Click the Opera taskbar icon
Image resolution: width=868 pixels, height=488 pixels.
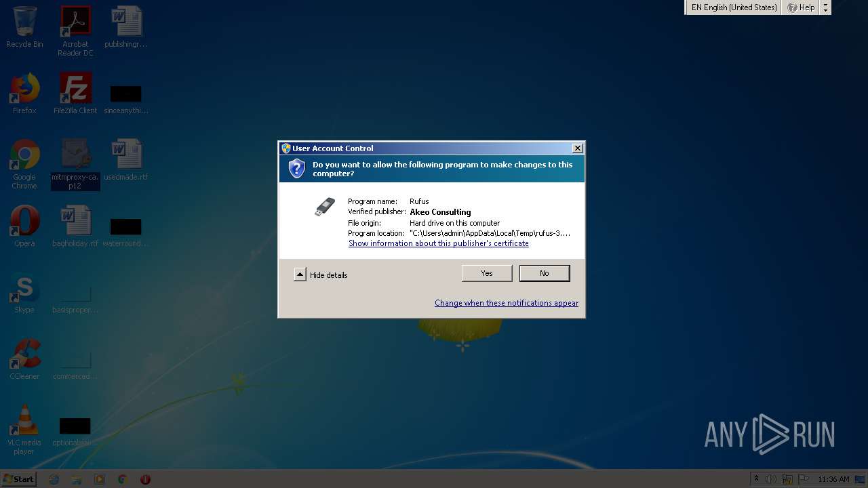click(x=145, y=479)
